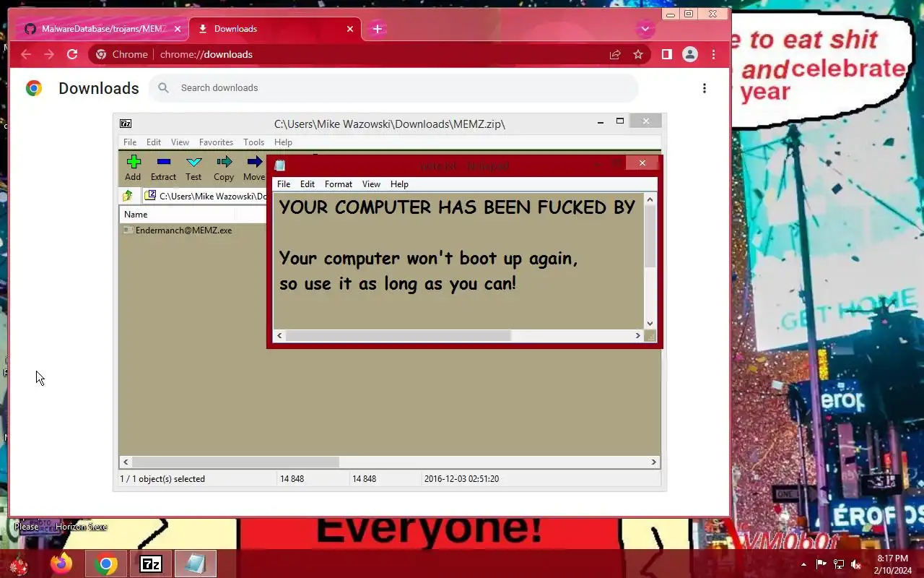This screenshot has width=924, height=578.
Task: Open Notepad Edit menu
Action: 308,184
